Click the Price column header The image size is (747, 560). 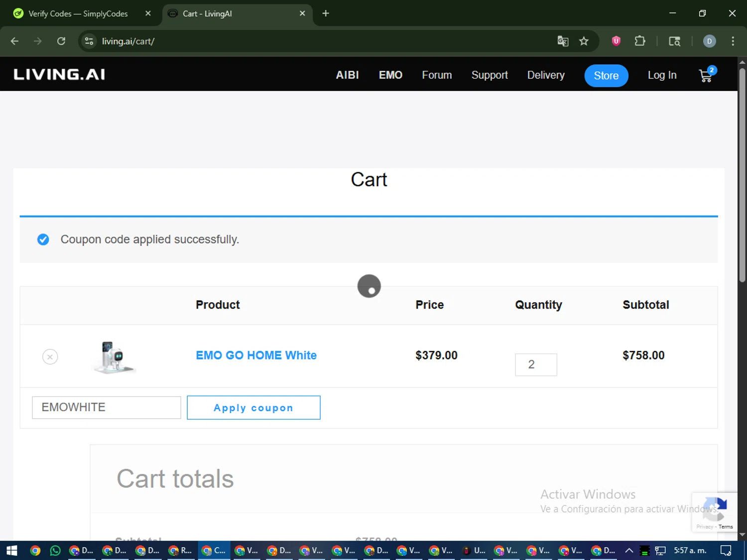pos(430,305)
